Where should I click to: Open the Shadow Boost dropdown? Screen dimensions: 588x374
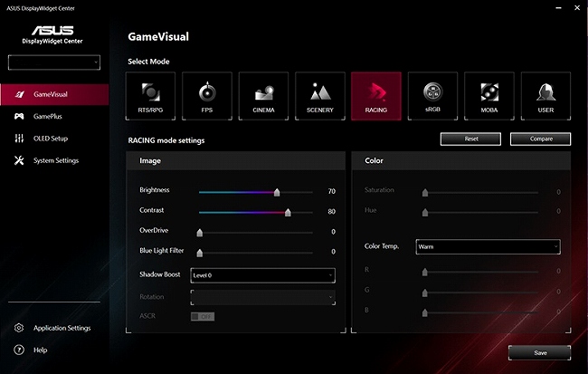262,274
